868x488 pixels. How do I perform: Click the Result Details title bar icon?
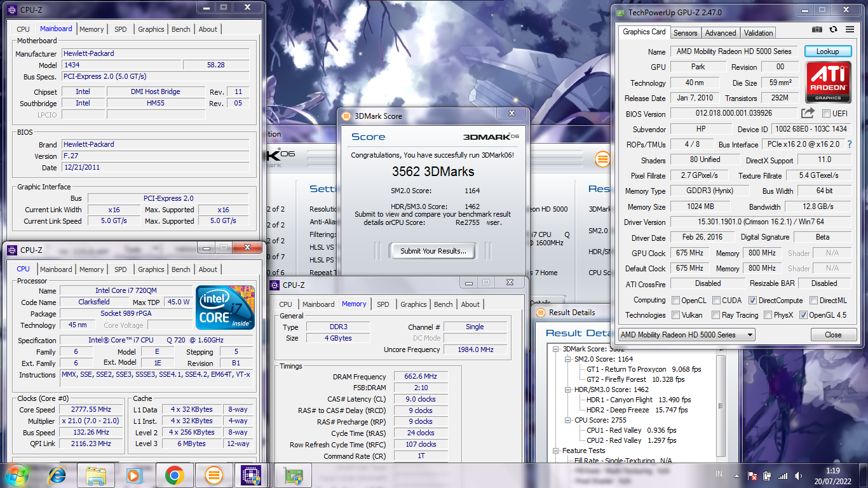[x=541, y=313]
